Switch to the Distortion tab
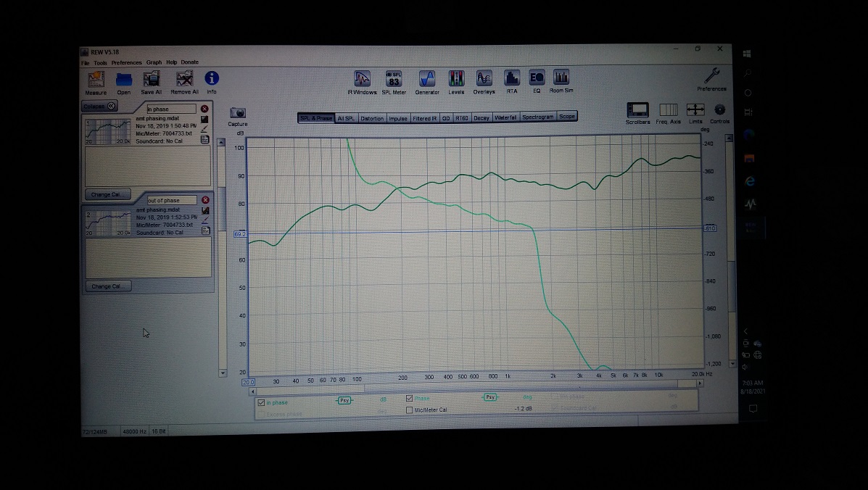The image size is (868, 490). click(372, 118)
